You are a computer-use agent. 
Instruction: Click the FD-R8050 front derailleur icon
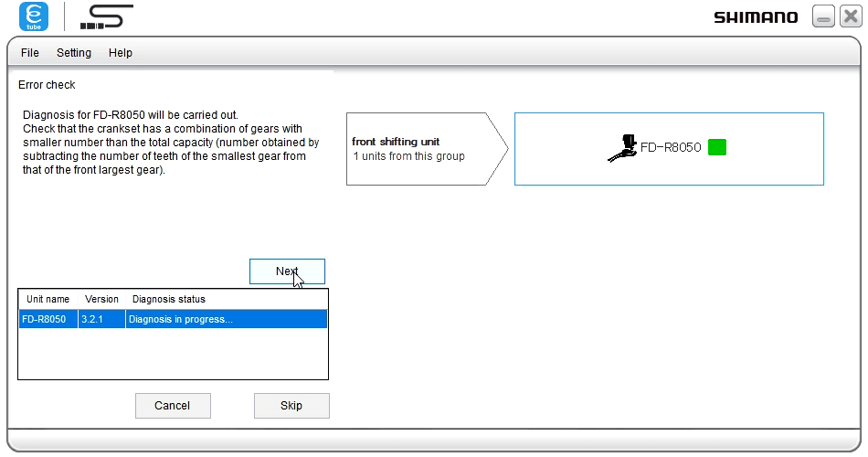[x=622, y=148]
